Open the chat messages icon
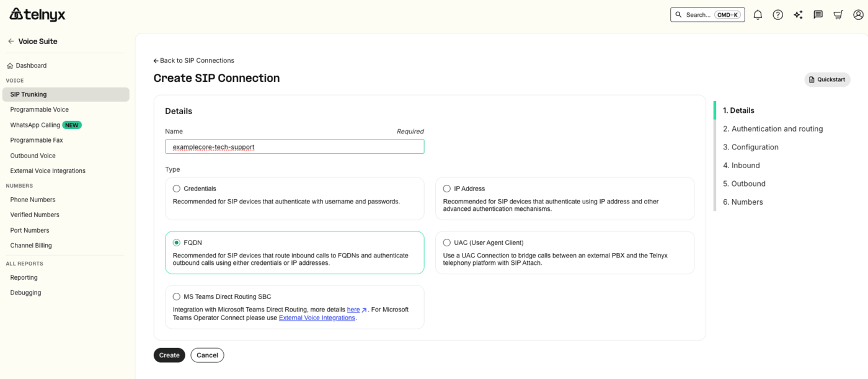The height and width of the screenshot is (379, 868). [818, 15]
